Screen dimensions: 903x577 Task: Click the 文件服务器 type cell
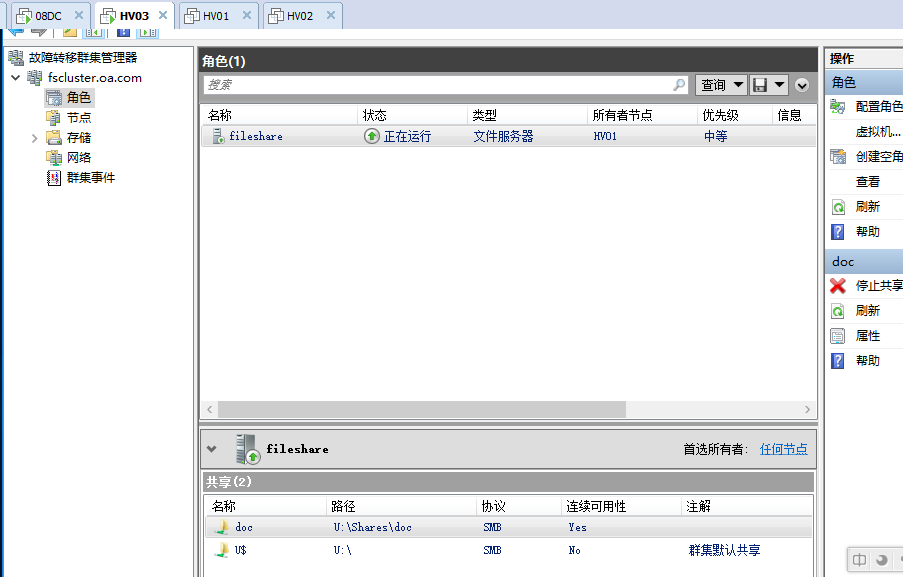[503, 136]
